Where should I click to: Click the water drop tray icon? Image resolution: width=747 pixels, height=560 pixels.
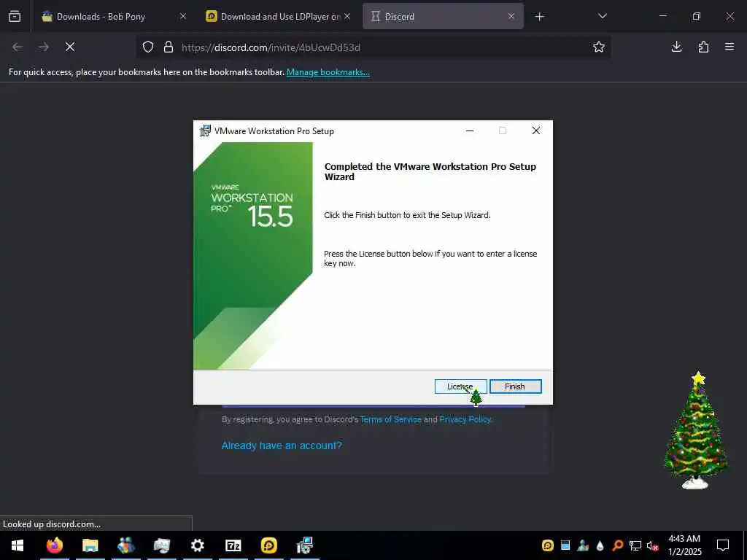(600, 545)
